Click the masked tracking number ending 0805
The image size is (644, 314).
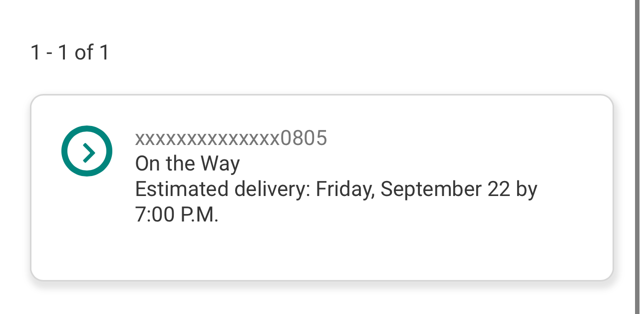[x=231, y=137]
